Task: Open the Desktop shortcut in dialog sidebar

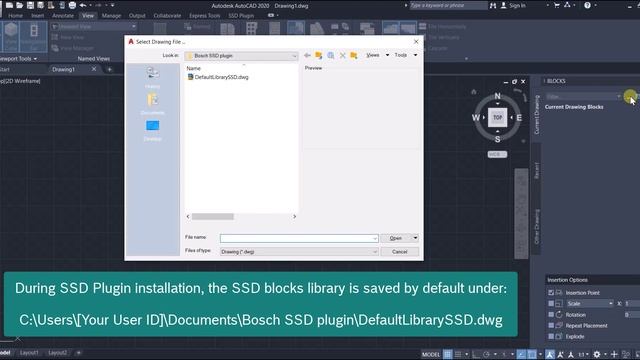Action: point(153,130)
